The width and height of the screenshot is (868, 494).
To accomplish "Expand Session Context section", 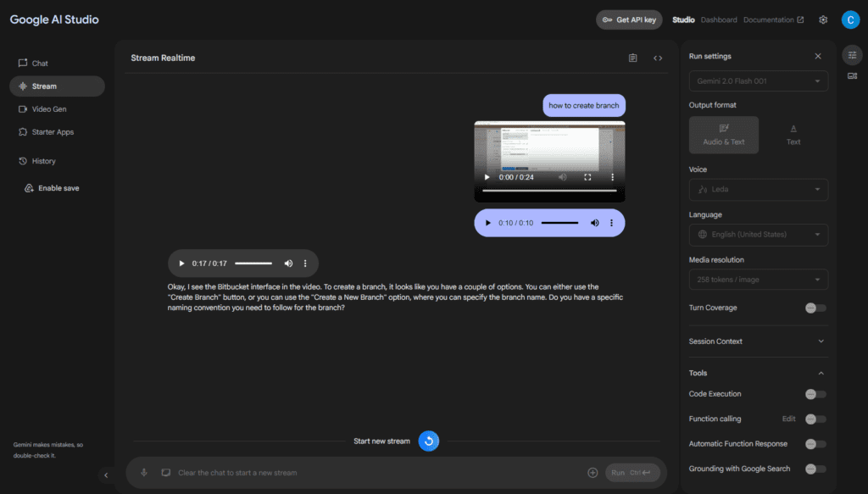I will click(757, 341).
